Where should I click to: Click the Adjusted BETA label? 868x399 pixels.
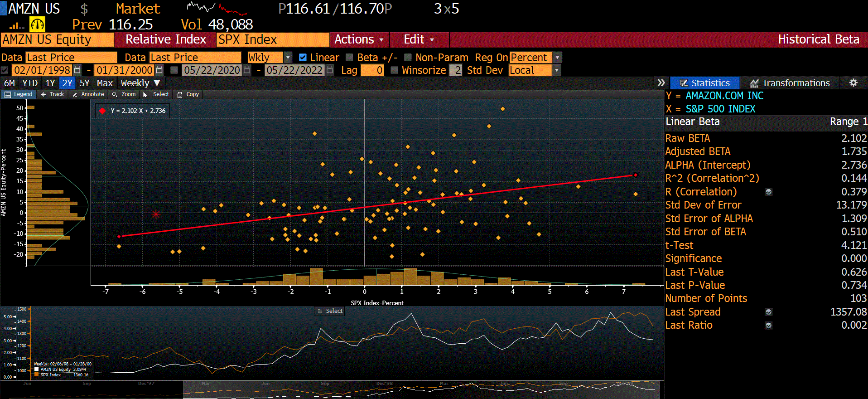click(698, 151)
